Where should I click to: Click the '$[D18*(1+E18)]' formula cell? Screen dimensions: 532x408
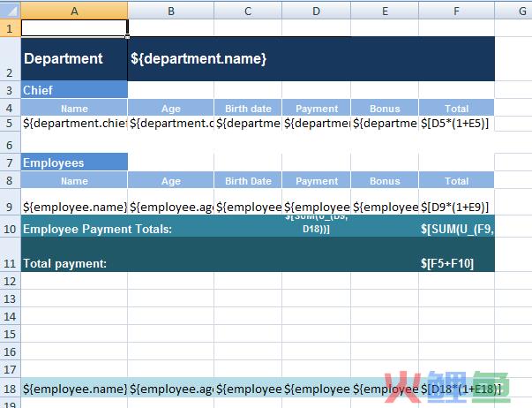(457, 389)
